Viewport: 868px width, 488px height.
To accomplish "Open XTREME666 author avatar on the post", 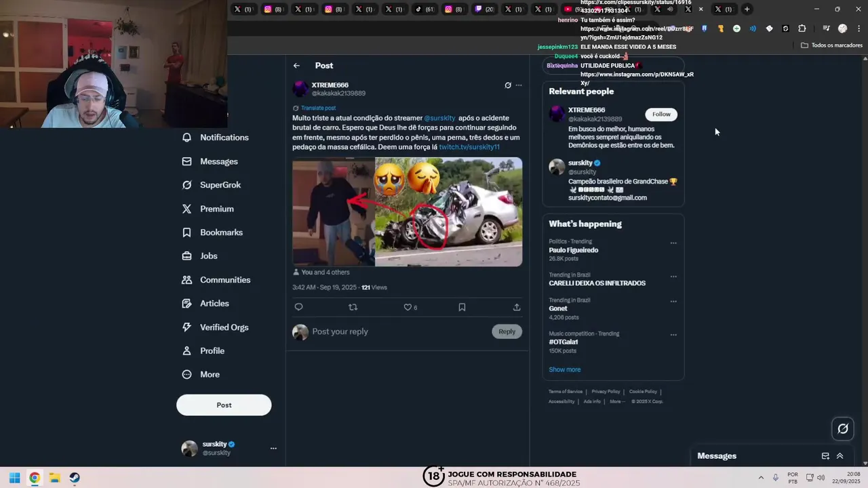I will point(300,89).
